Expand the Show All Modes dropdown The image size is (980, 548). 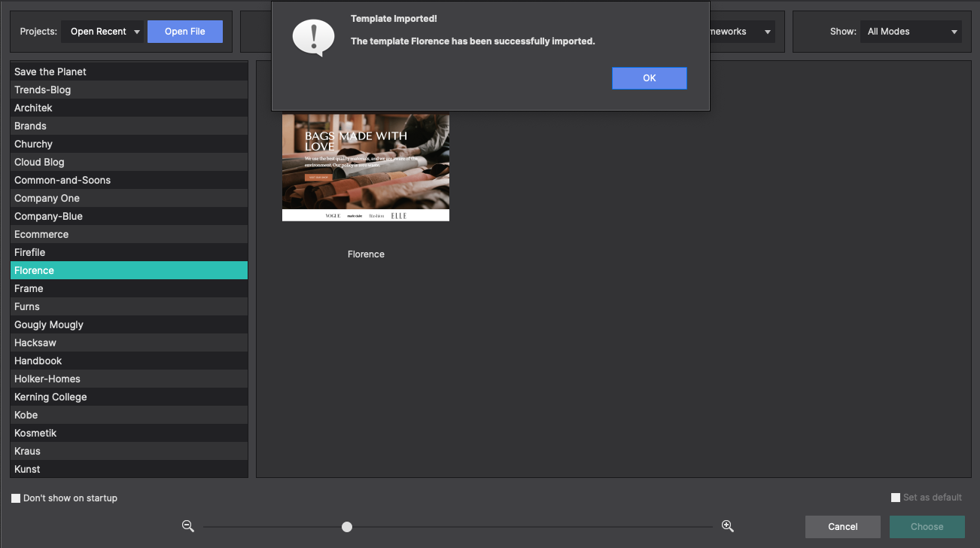[912, 32]
